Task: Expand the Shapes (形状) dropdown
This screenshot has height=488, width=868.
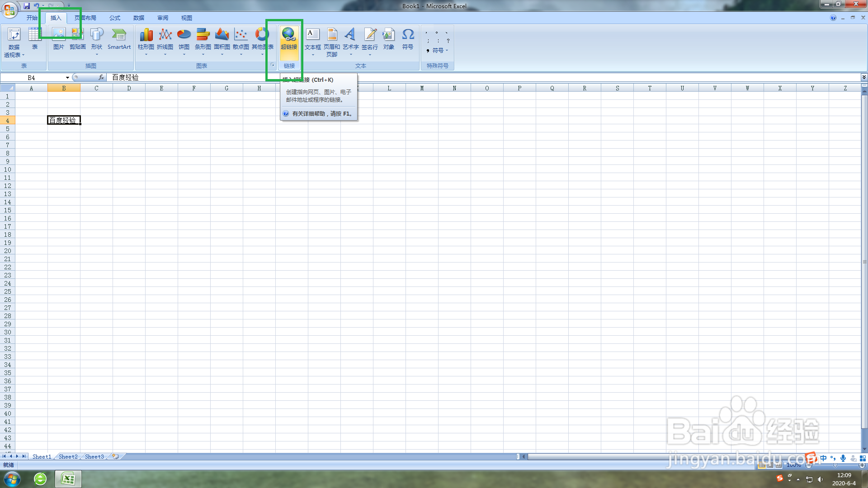Action: click(x=97, y=53)
